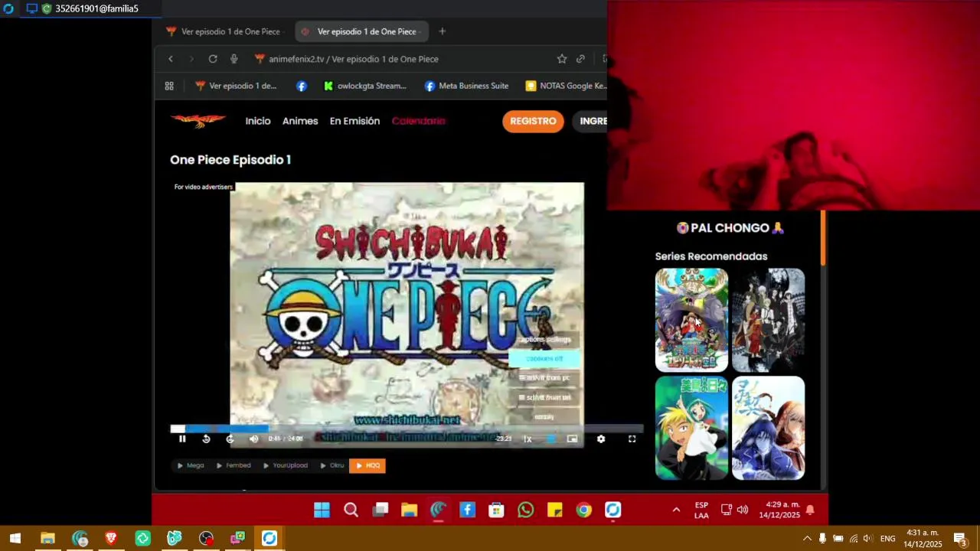Click the ENG input language indicator

click(x=887, y=539)
